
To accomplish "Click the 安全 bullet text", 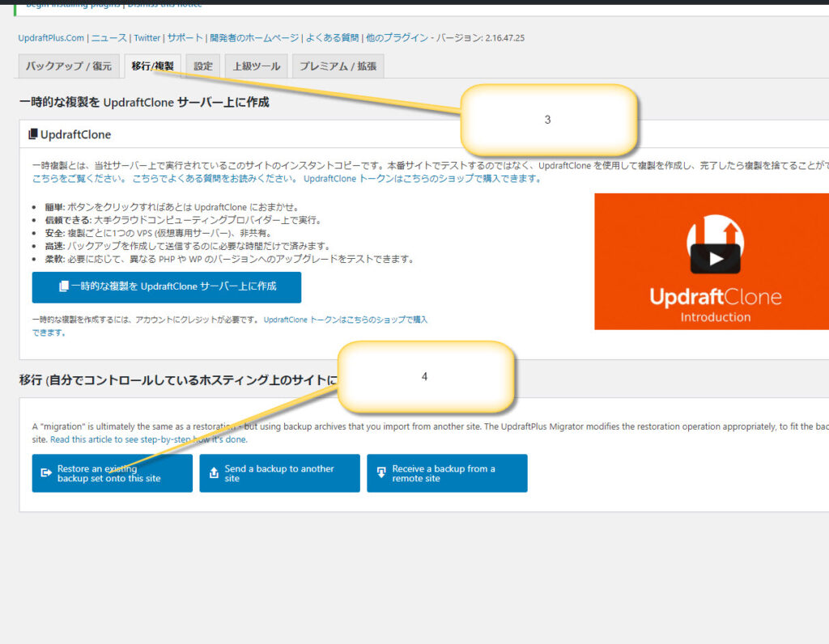I will click(x=159, y=233).
